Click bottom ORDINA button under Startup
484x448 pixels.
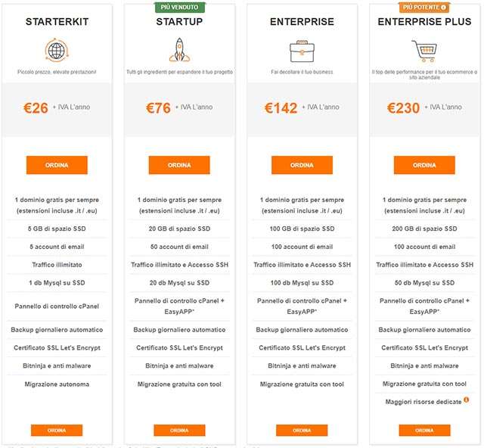coord(178,430)
